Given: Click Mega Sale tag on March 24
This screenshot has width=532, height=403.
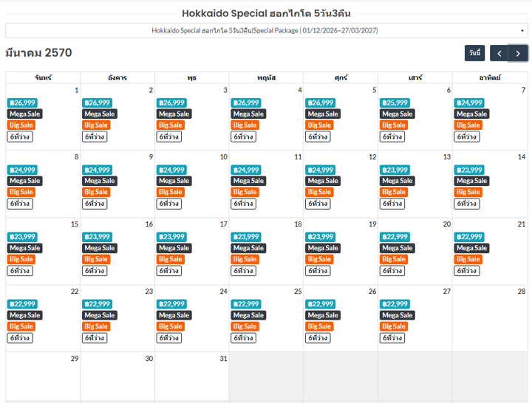Looking at the screenshot, I should click(x=174, y=315).
